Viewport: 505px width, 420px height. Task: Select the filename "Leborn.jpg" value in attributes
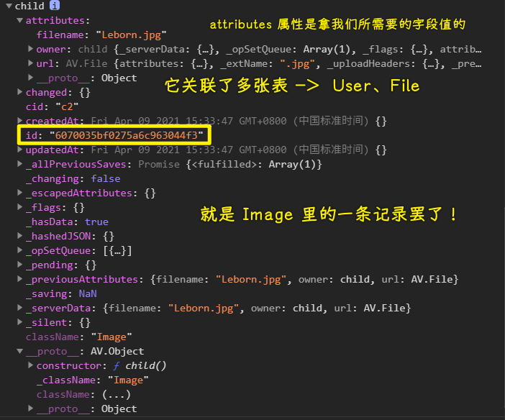click(131, 35)
